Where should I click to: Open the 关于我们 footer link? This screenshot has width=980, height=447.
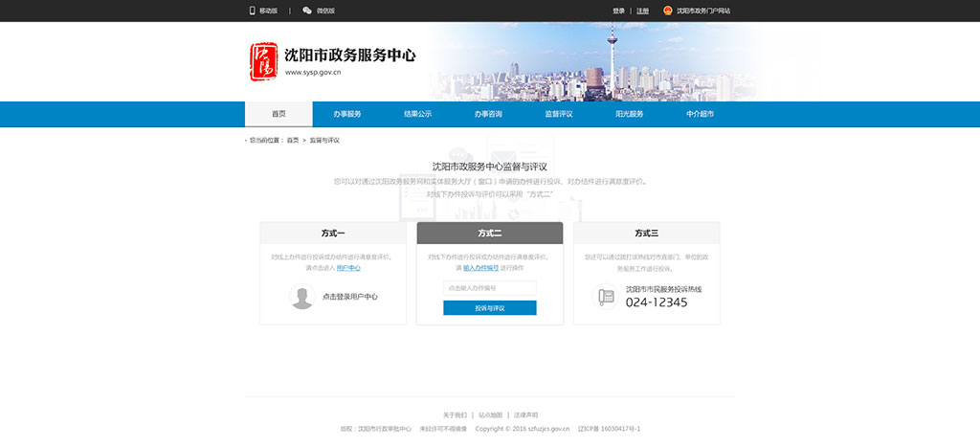click(x=455, y=415)
